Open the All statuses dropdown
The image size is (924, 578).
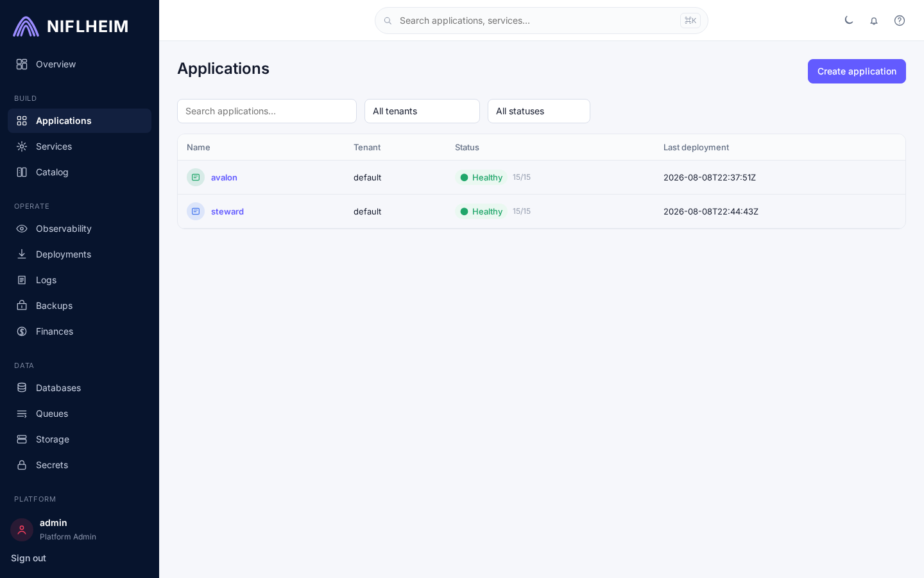tap(539, 111)
